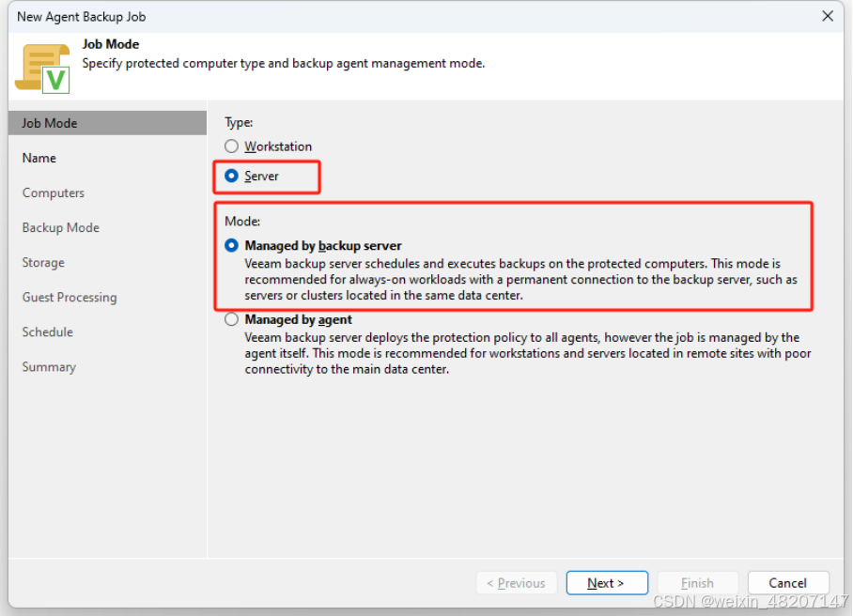Viewport: 853px width, 616px height.
Task: Go to the Backup Mode wizard step
Action: coord(61,227)
